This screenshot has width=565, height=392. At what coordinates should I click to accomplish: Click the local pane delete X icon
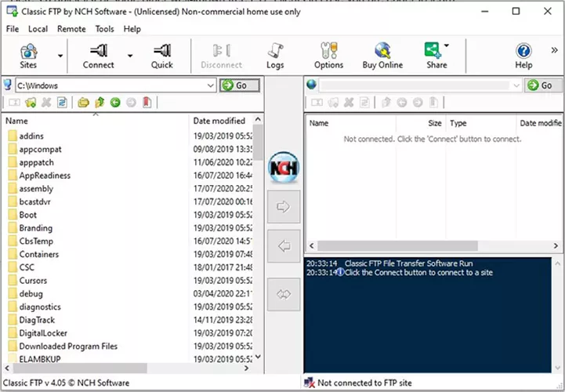(46, 103)
